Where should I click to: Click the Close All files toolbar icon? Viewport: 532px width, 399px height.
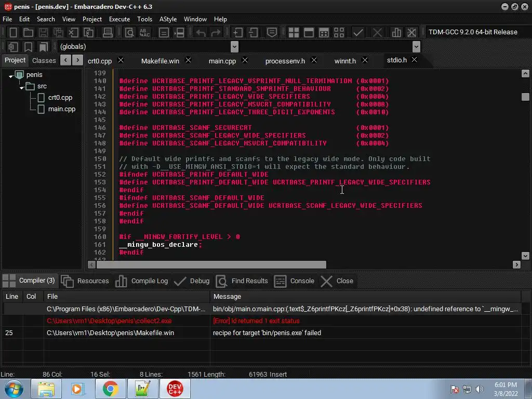(88, 33)
